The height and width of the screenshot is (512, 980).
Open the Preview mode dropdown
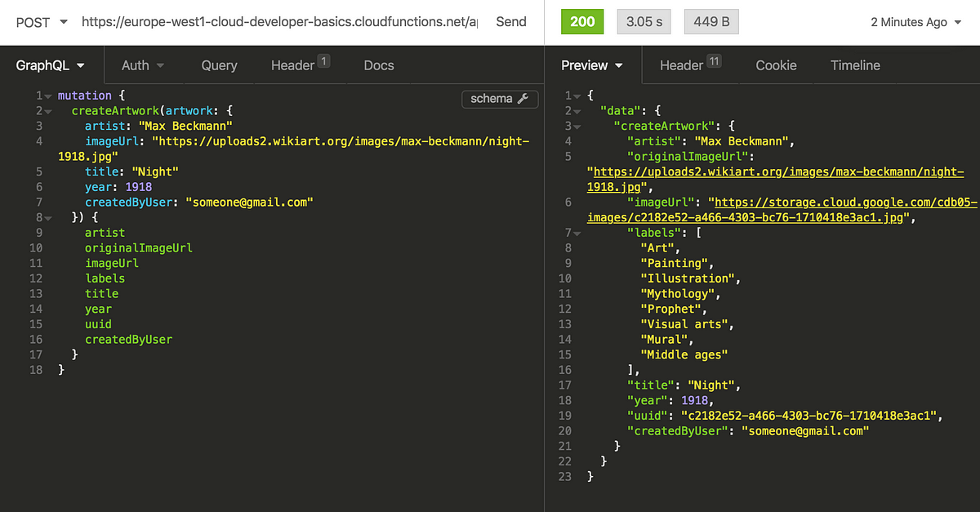[x=592, y=65]
